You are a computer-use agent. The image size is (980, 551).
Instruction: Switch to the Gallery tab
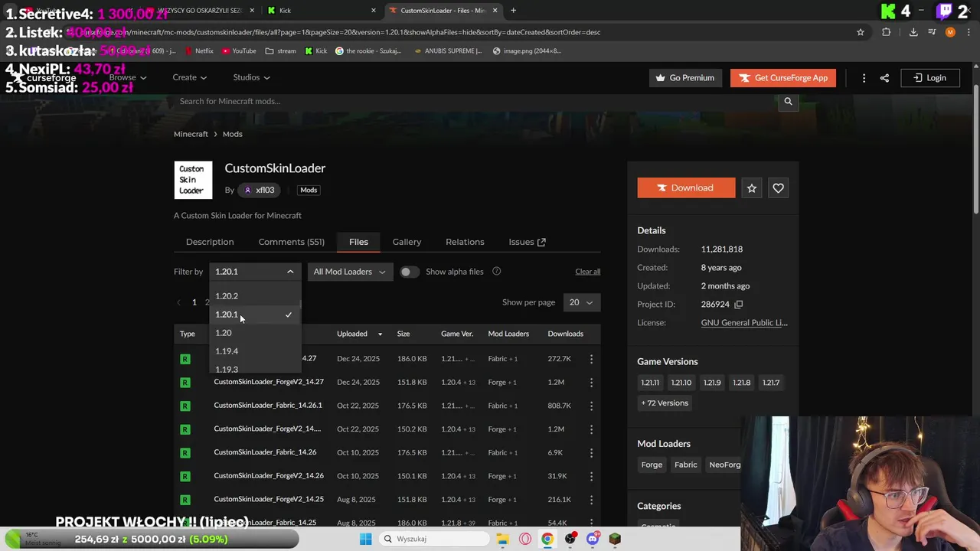point(407,242)
